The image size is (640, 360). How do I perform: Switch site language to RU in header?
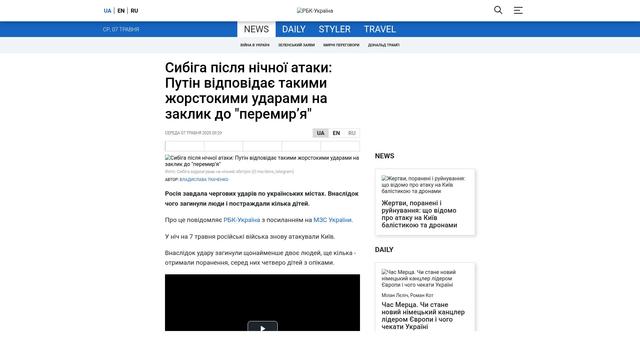[x=134, y=11]
